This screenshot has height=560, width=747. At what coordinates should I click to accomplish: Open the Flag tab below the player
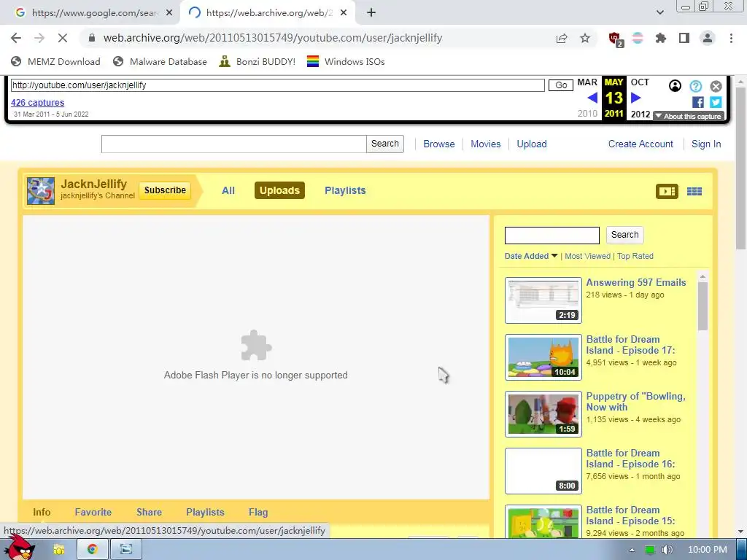(x=258, y=513)
